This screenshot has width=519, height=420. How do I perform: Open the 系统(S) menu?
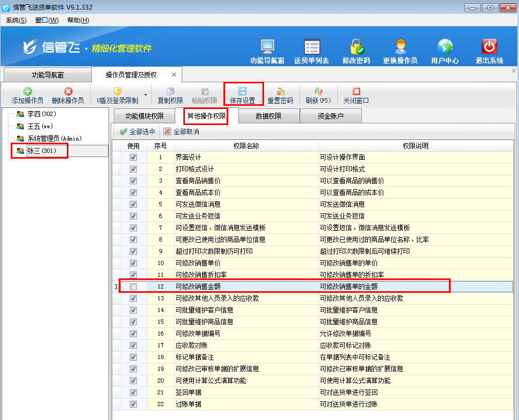(x=16, y=20)
